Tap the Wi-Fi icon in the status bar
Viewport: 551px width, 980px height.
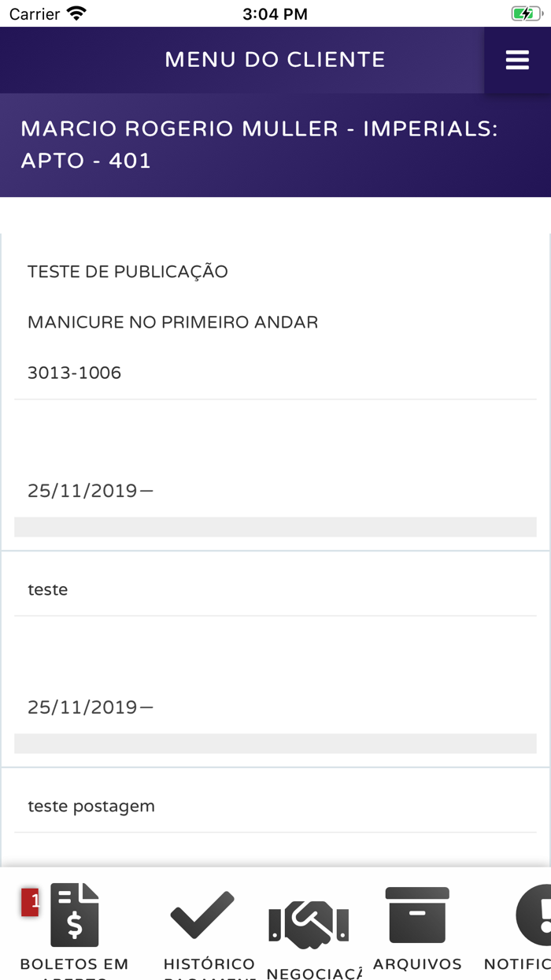tap(74, 13)
